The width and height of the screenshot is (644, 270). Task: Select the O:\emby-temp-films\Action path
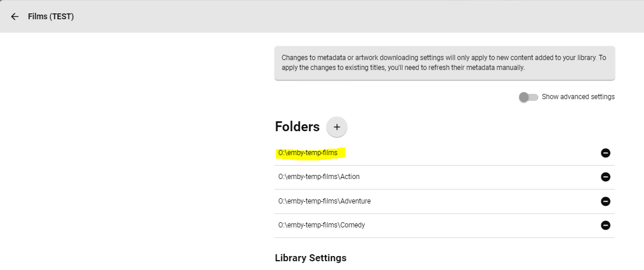pos(323,177)
